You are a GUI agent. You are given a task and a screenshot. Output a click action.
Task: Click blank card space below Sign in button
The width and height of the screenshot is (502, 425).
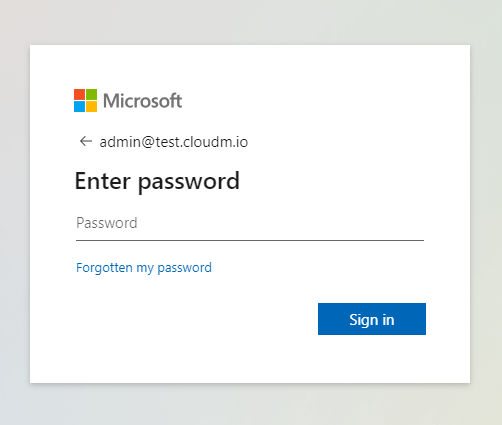tap(372, 358)
